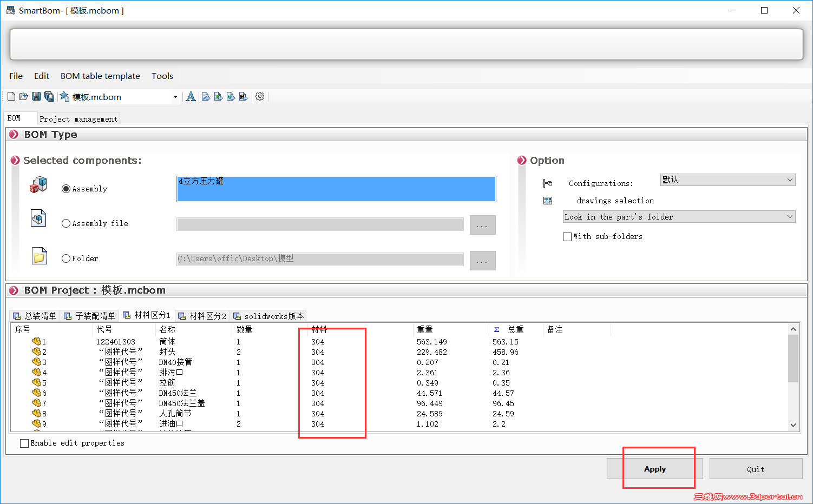This screenshot has height=504, width=813.
Task: Open the Configurations dropdown
Action: coord(727,180)
